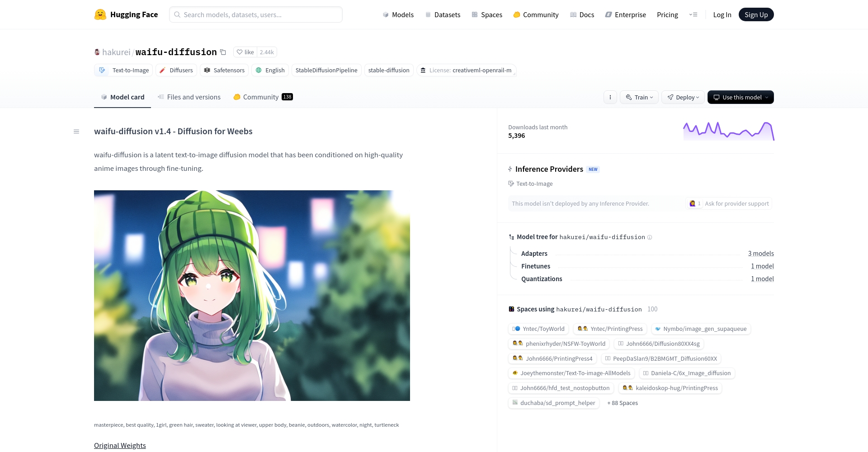Open the Deploy dropdown

[x=683, y=97]
